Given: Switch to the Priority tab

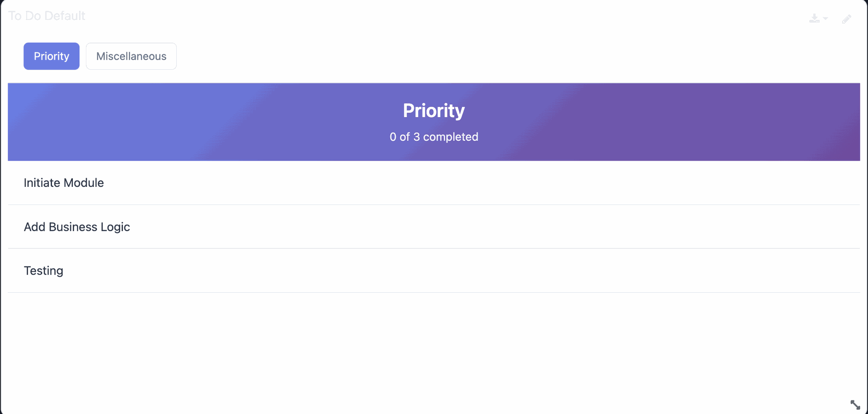Looking at the screenshot, I should [x=52, y=56].
